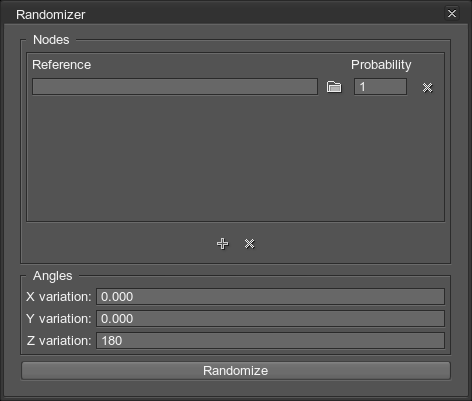472x401 pixels.
Task: Click the Nodes group label
Action: click(51, 40)
